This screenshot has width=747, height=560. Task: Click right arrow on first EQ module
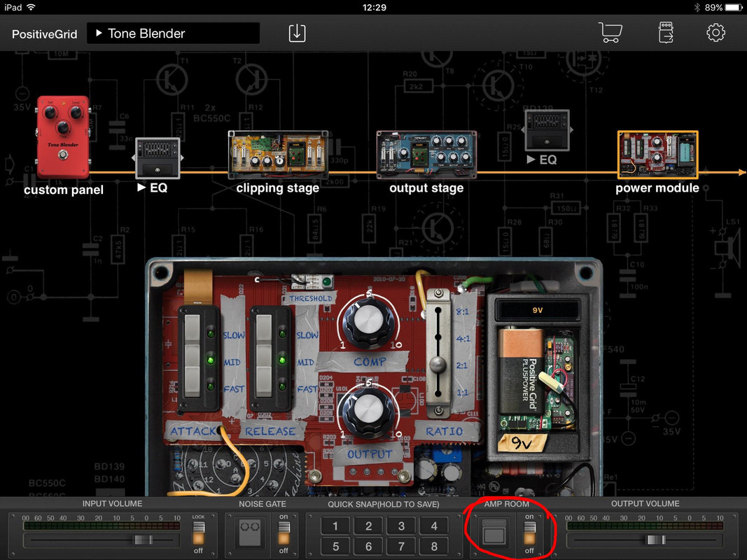click(x=183, y=158)
